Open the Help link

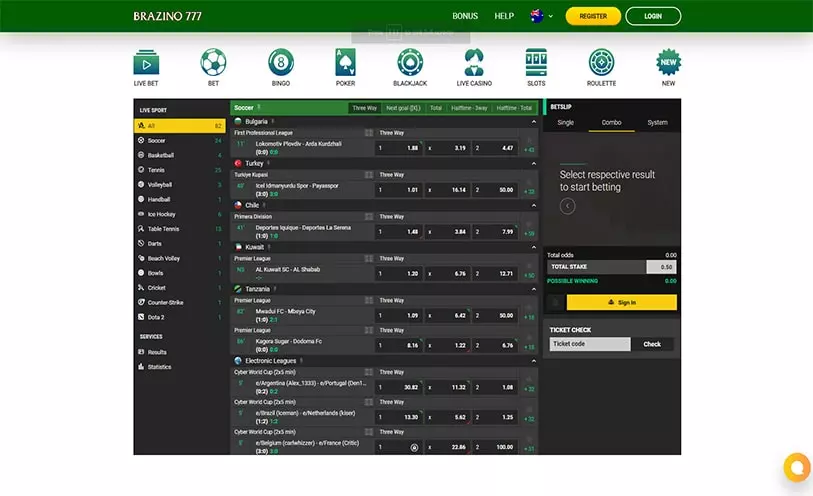[504, 16]
